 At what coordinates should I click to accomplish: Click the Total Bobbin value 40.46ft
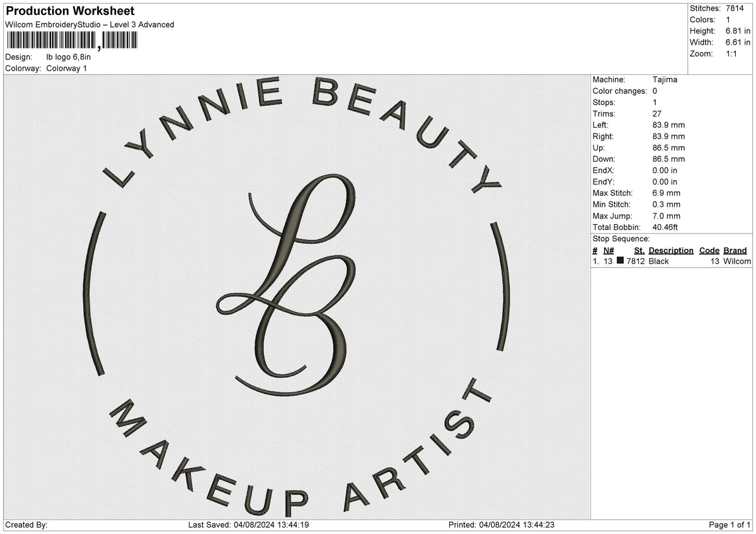click(x=665, y=227)
